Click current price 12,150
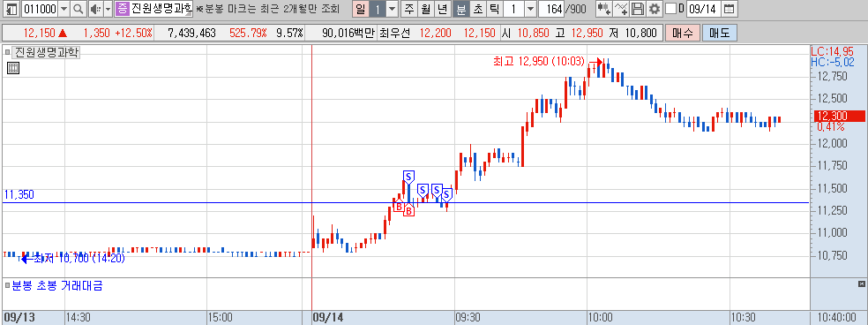 pyautogui.click(x=40, y=33)
